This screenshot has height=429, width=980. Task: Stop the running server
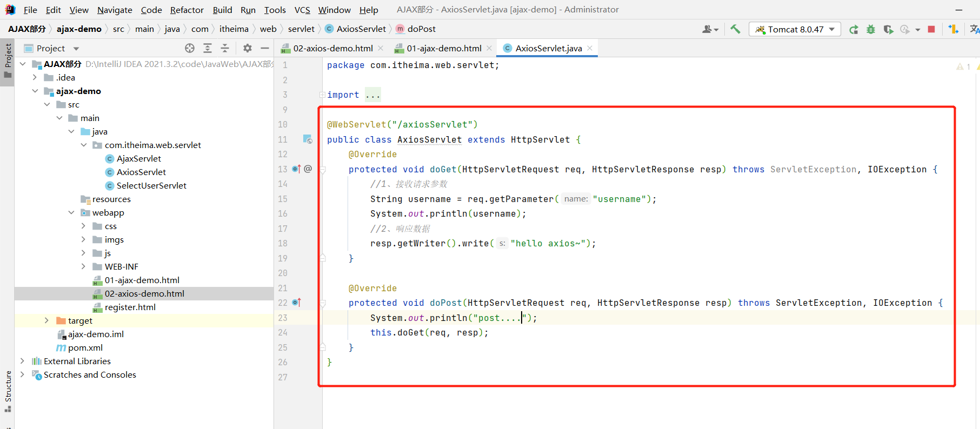pyautogui.click(x=931, y=29)
